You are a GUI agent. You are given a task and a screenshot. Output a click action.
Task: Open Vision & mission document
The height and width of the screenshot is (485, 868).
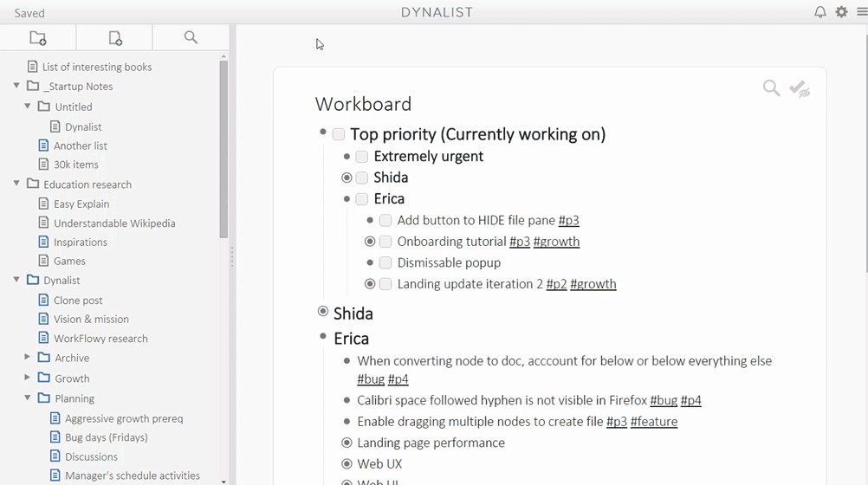coord(91,319)
